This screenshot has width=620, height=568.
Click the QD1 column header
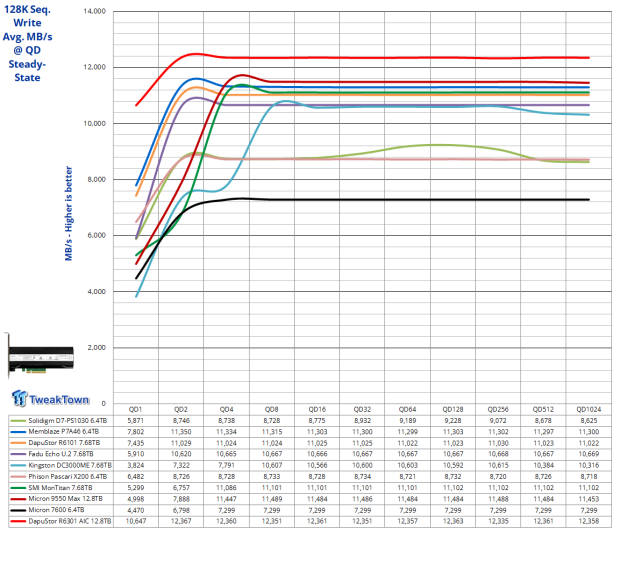(x=136, y=411)
